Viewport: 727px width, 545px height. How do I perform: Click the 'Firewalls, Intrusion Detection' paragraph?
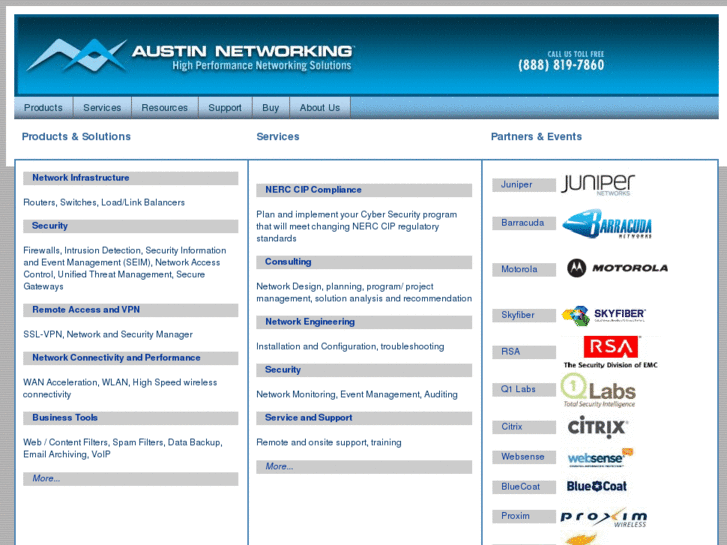pos(125,269)
